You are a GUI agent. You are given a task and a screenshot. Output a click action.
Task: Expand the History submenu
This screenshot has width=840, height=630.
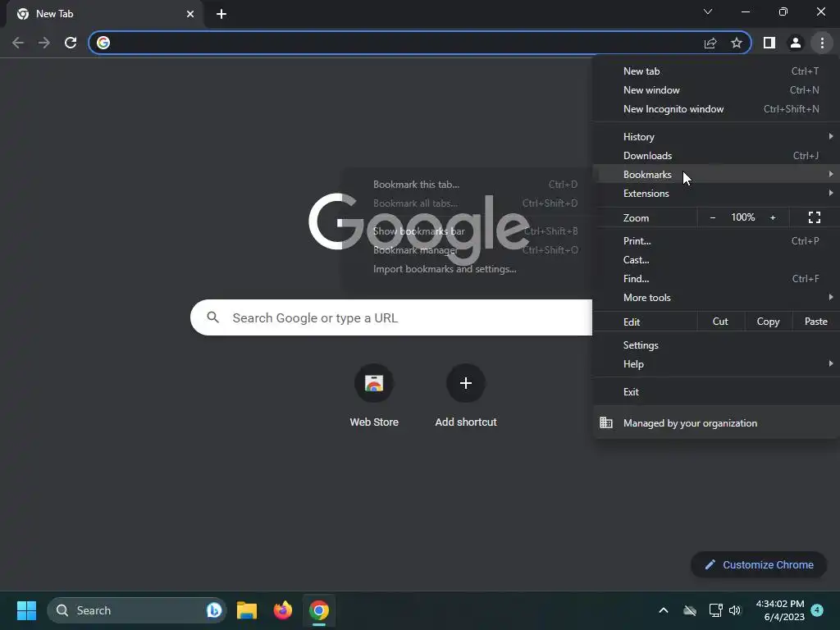point(716,137)
